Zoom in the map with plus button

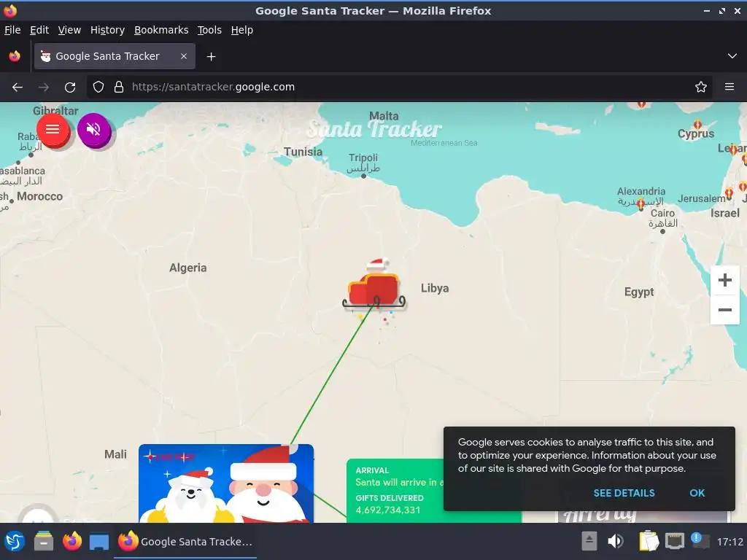724,280
